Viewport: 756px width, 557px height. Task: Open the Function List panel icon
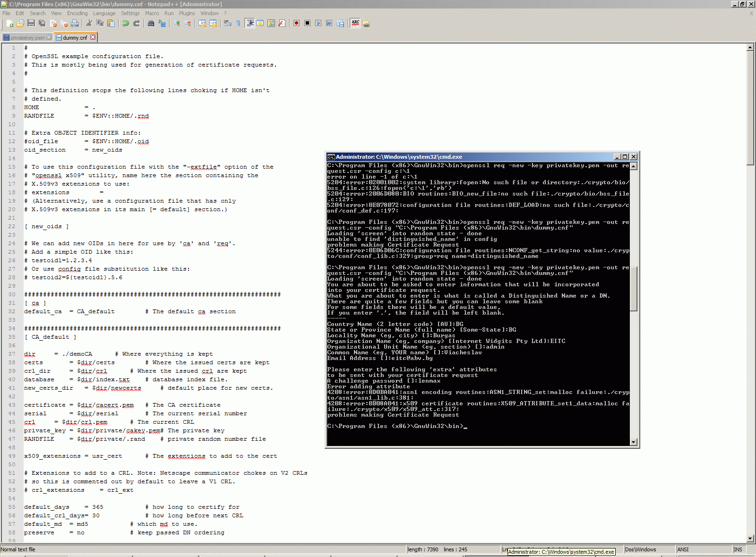pos(282,23)
